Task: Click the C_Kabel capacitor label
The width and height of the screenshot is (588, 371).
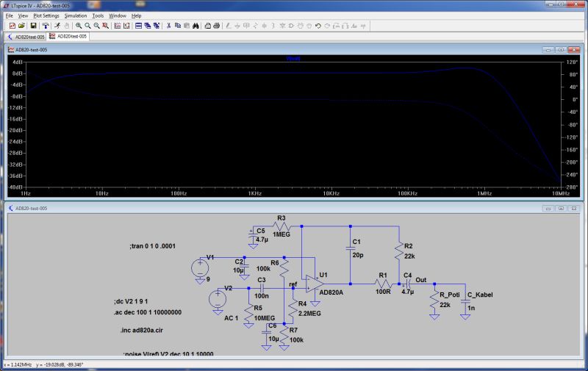Action: [480, 295]
